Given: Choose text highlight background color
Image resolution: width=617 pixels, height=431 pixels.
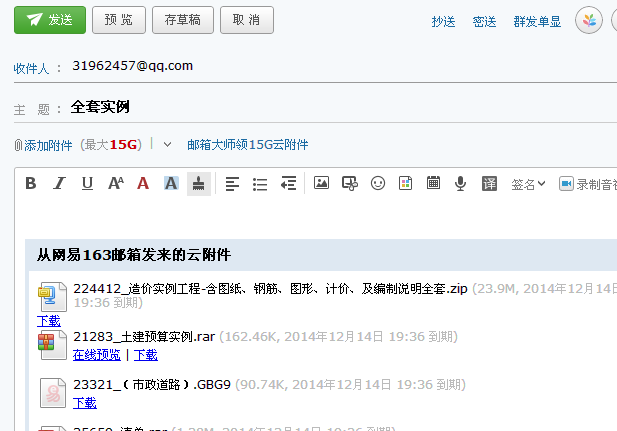Looking at the screenshot, I should tap(171, 183).
